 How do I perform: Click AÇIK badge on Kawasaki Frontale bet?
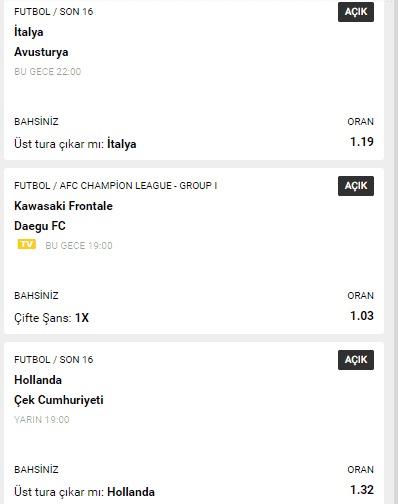[x=356, y=186]
